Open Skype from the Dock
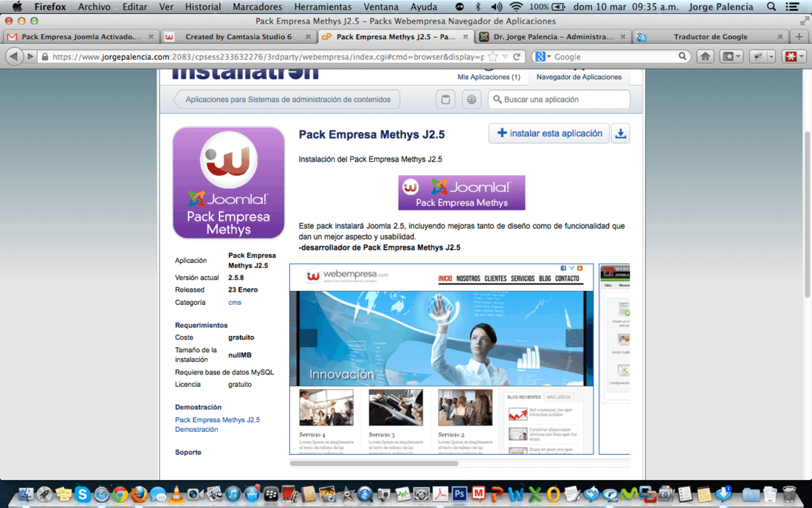Viewport: 812px width, 508px height. pos(83,495)
